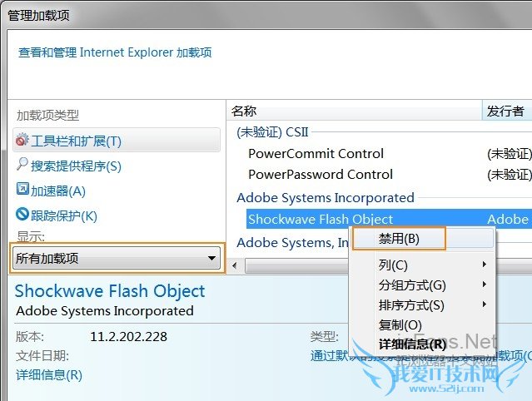Select the Shockwave Flash Object row

click(x=321, y=220)
